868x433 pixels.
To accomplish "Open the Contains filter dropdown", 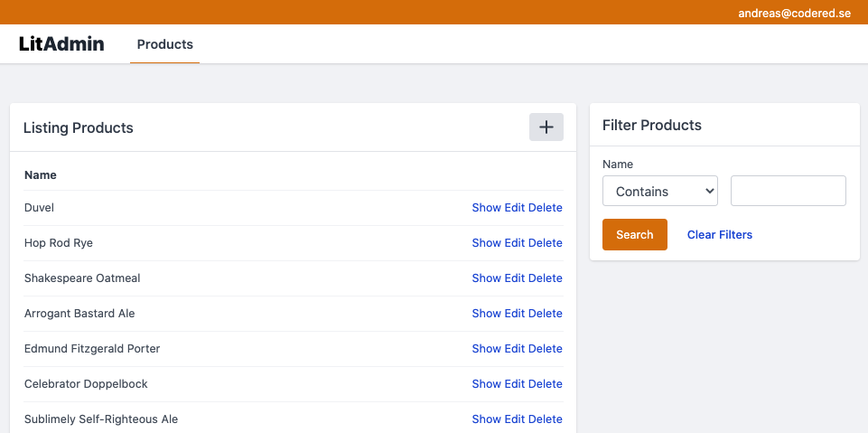I will (659, 192).
